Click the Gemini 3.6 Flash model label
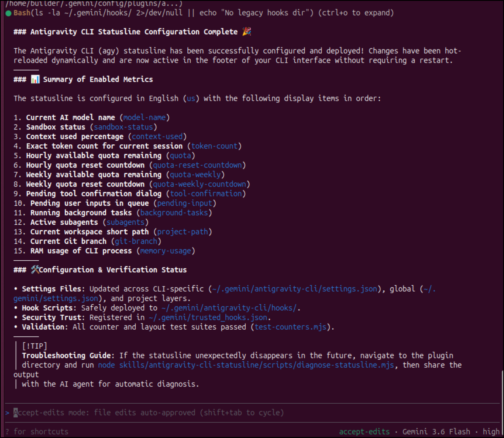The height and width of the screenshot is (438, 504). point(436,432)
